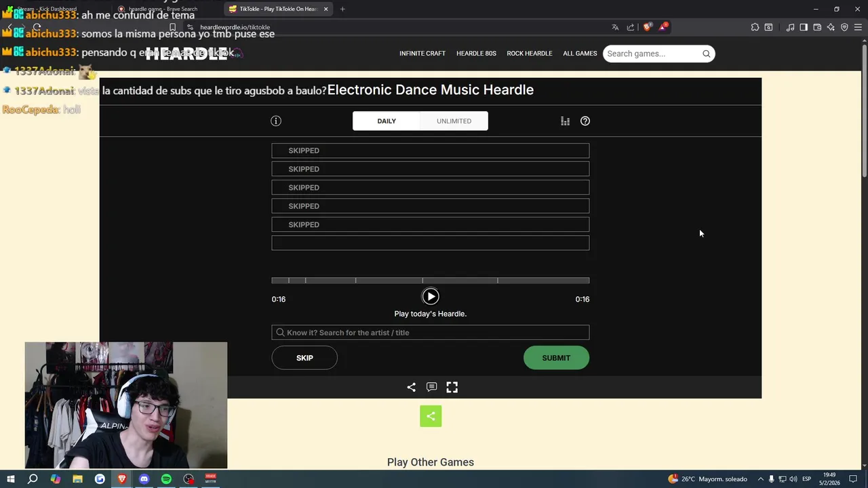This screenshot has height=488, width=868.
Task: Toggle the browser sidebar panel
Action: point(804,27)
